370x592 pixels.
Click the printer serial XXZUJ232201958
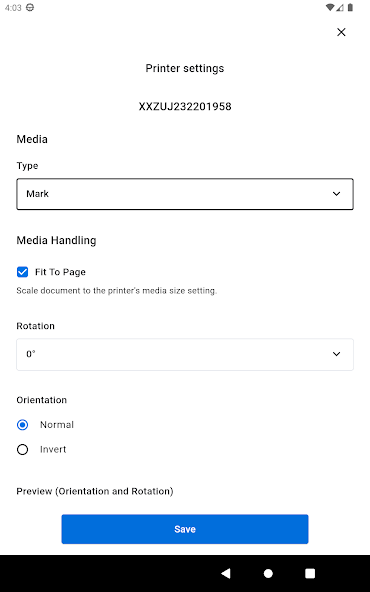coord(185,106)
